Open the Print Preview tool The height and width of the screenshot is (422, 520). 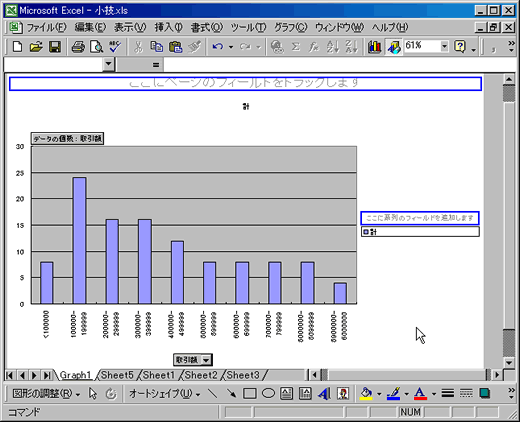(97, 47)
